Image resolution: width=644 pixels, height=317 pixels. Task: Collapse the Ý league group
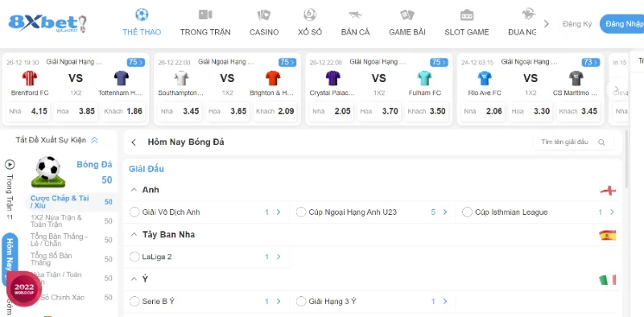[134, 279]
